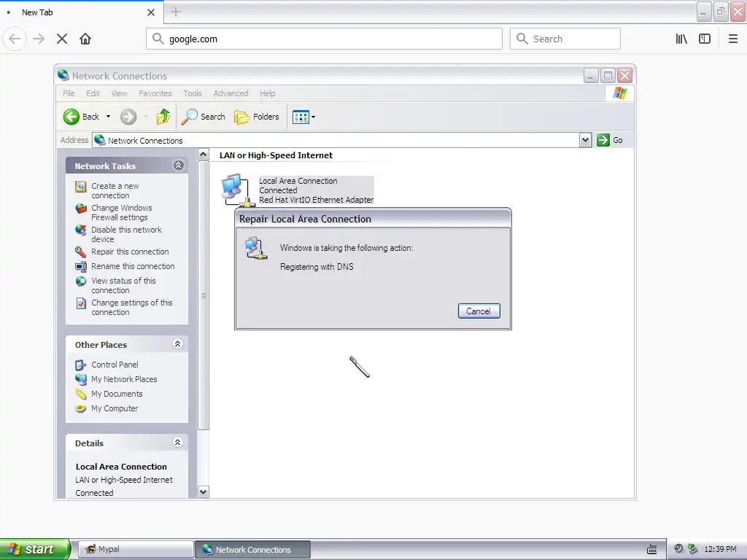Close the New Tab tab
The width and height of the screenshot is (747, 560).
tap(151, 12)
